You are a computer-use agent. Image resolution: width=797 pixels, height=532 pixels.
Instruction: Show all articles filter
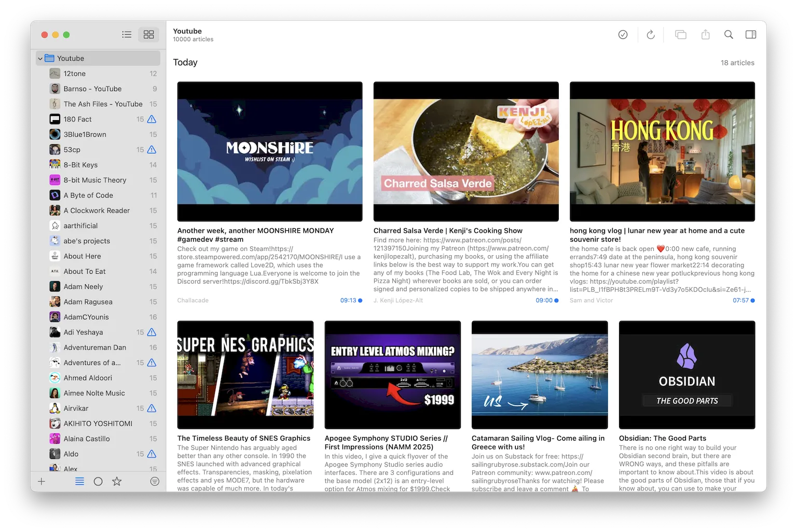point(79,481)
